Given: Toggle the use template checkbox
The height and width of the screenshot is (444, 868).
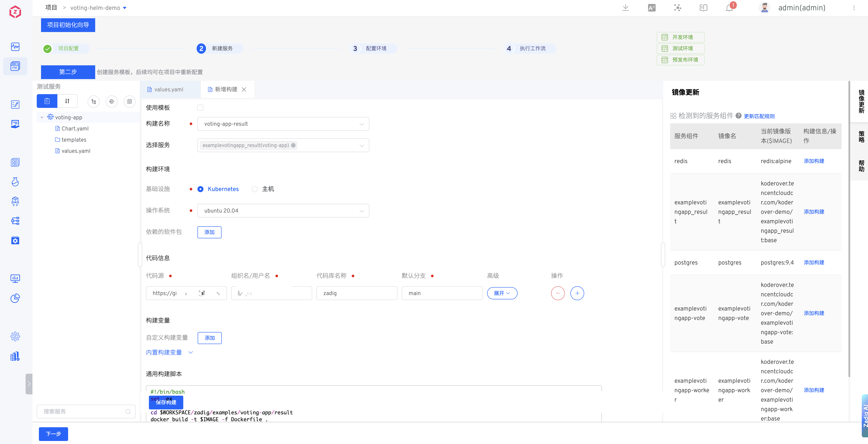Looking at the screenshot, I should [200, 107].
